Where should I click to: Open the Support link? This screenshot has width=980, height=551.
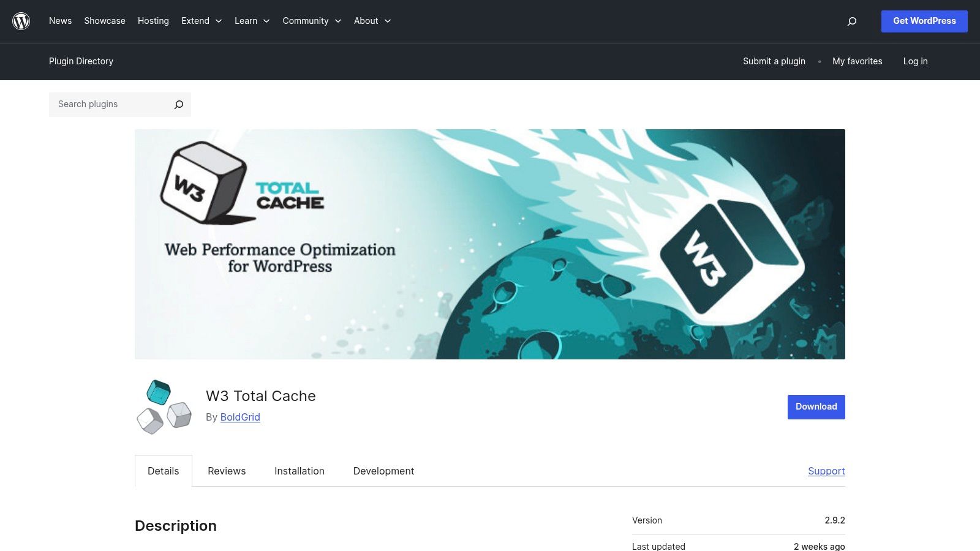click(826, 471)
